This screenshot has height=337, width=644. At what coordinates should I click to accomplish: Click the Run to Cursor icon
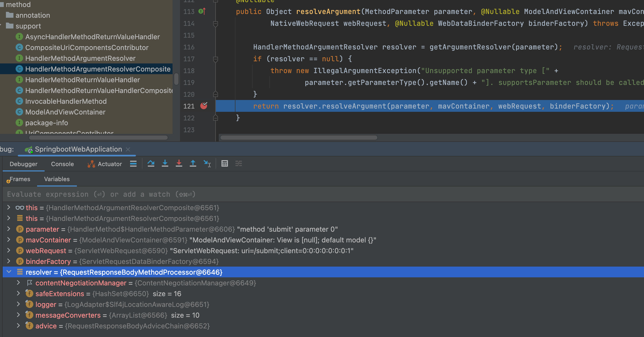point(207,164)
